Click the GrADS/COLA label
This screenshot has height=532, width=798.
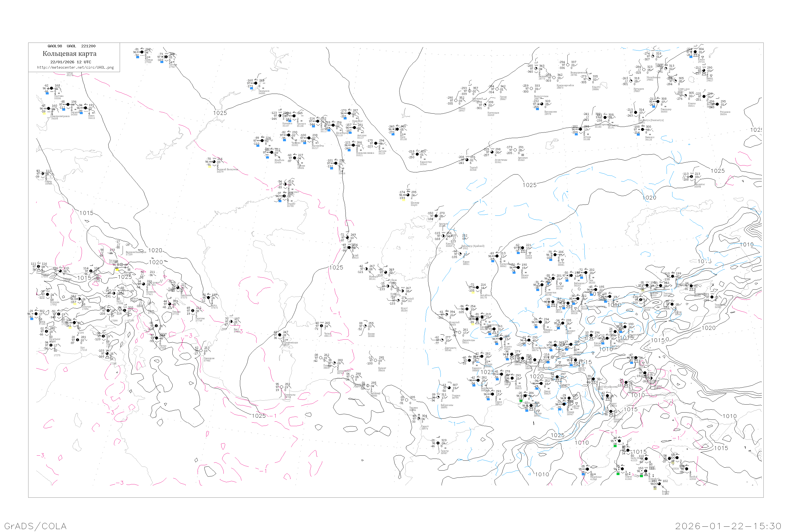click(x=35, y=526)
